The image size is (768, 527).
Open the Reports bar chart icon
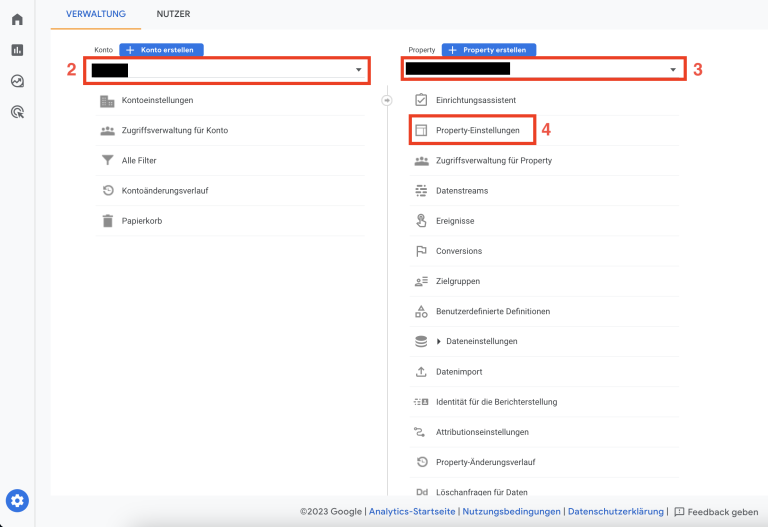17,50
